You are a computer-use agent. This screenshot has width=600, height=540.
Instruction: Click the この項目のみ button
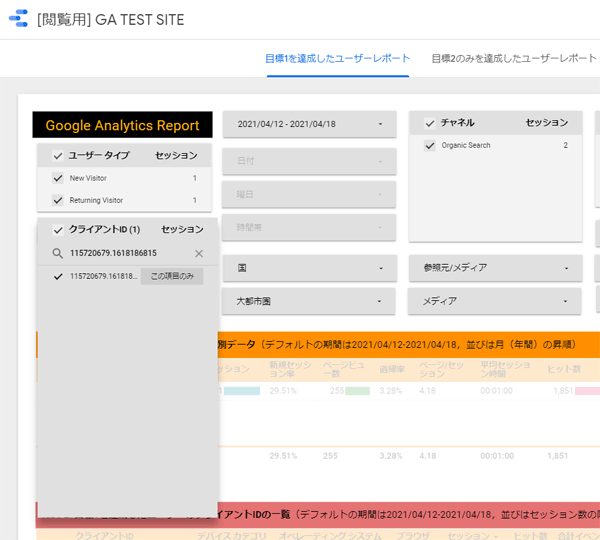click(172, 276)
